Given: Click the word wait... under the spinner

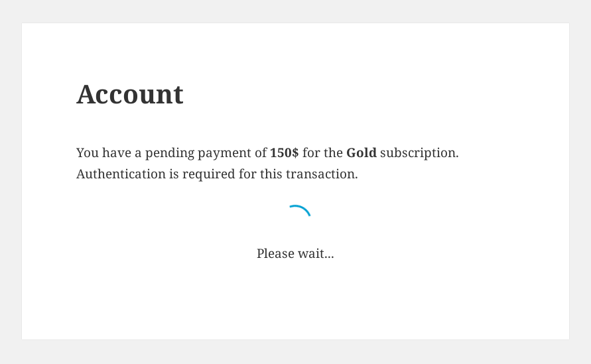Looking at the screenshot, I should coord(316,253).
